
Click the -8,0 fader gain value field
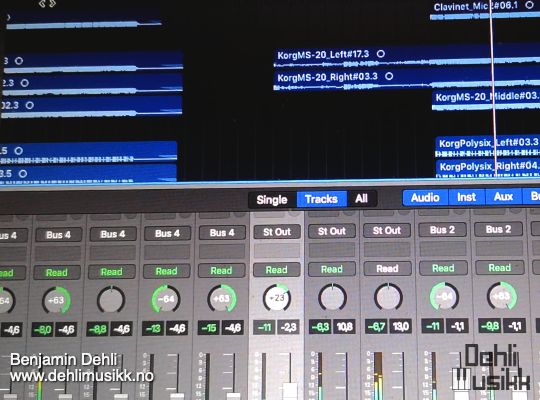(x=42, y=330)
